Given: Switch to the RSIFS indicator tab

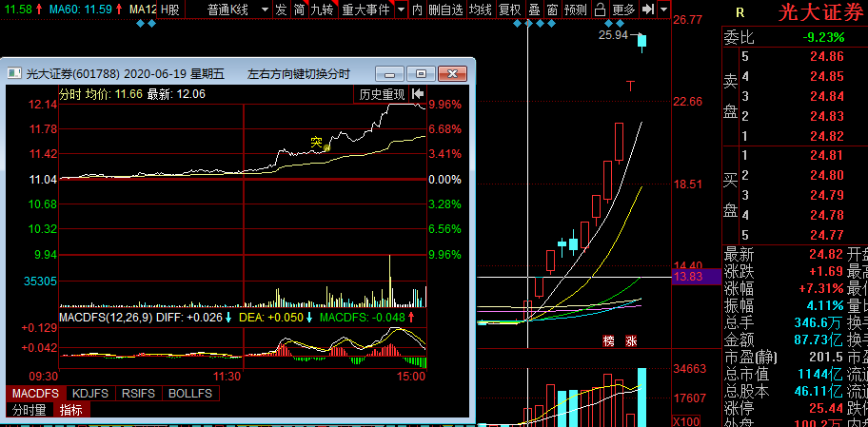Looking at the screenshot, I should point(139,394).
